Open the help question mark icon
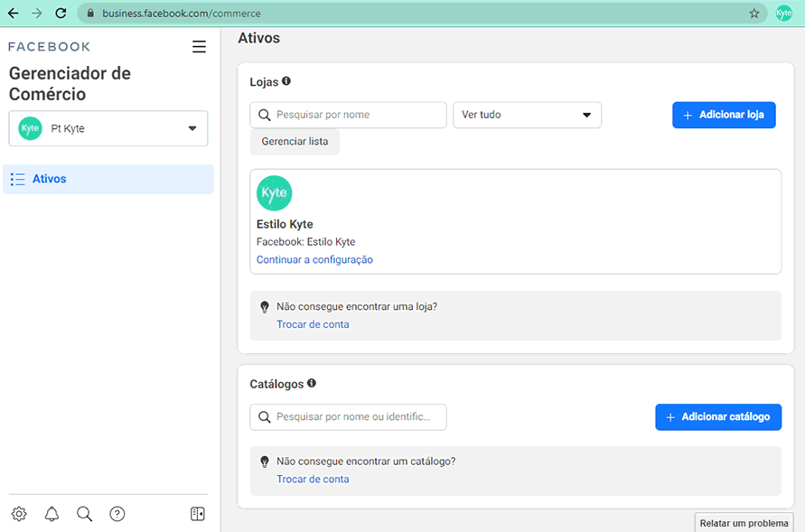Screen dimensions: 805x532 (117, 514)
